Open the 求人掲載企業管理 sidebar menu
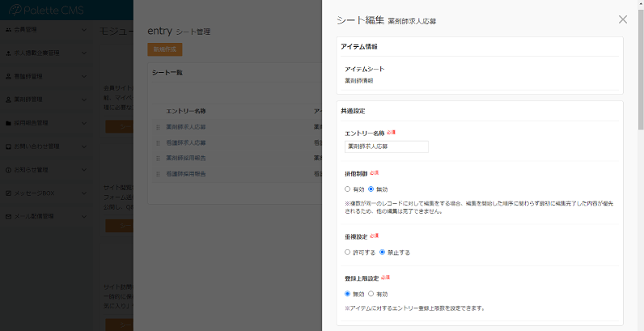The height and width of the screenshot is (331, 644). pyautogui.click(x=46, y=53)
